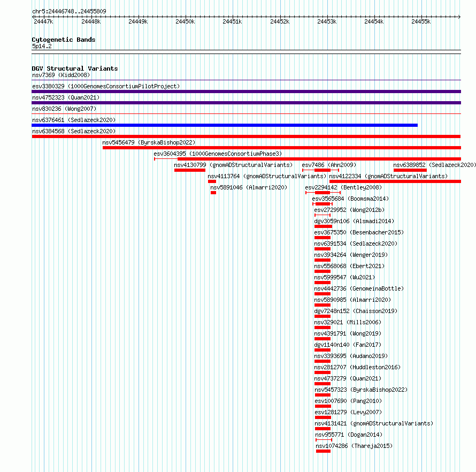This screenshot has width=476, height=472.
Task: Select the blue nsv6376461 variant bar
Action: tap(225, 125)
